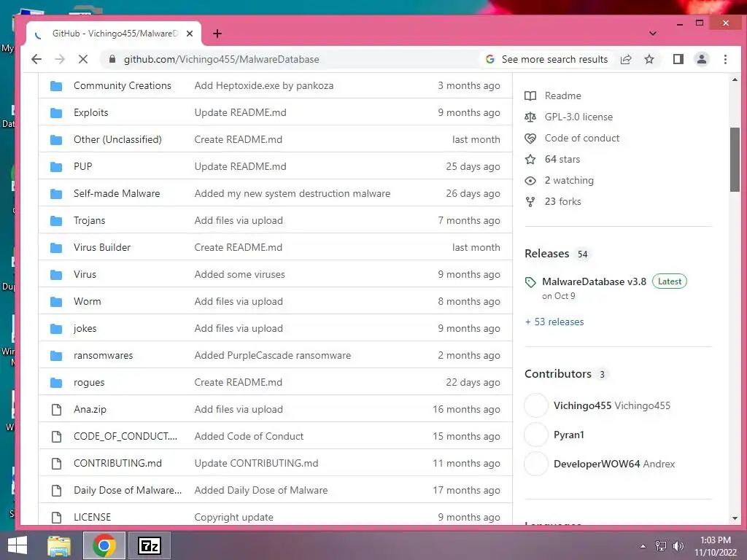
Task: Click the taskbar volume icon
Action: tap(678, 546)
